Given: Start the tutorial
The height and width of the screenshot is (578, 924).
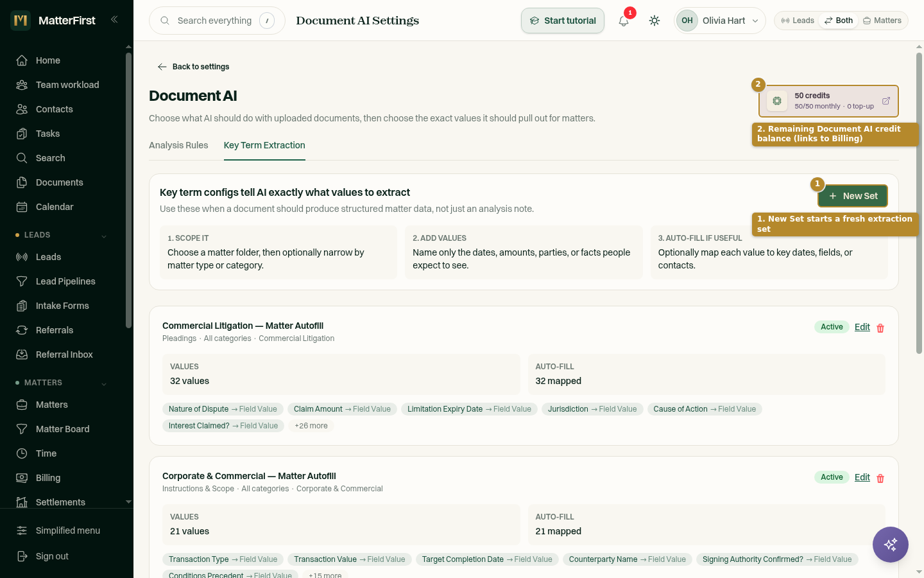Looking at the screenshot, I should pos(563,21).
